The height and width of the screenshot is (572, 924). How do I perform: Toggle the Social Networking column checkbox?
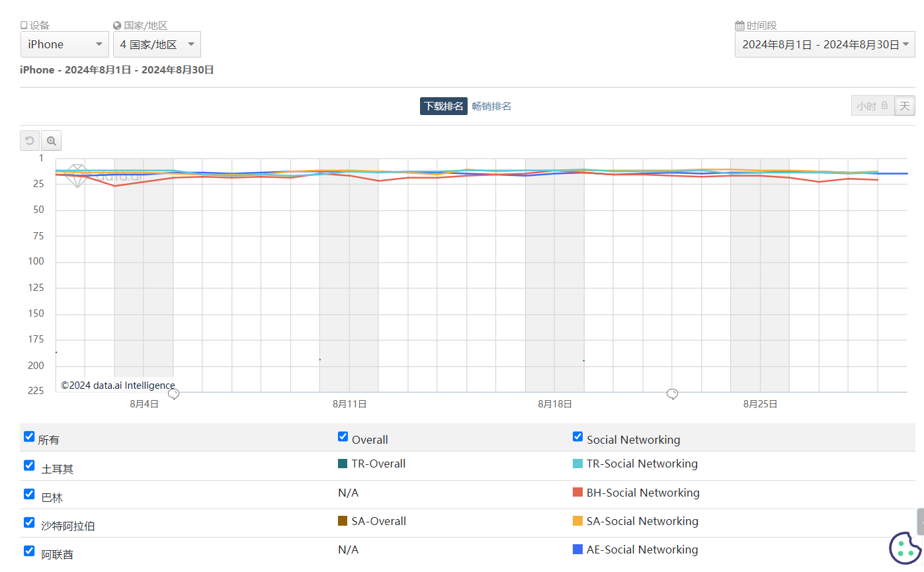pos(578,436)
